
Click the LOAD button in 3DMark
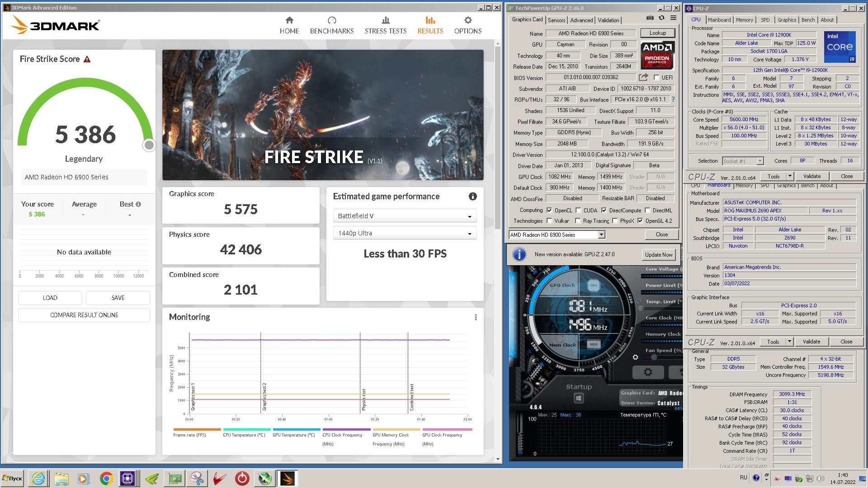pyautogui.click(x=50, y=298)
